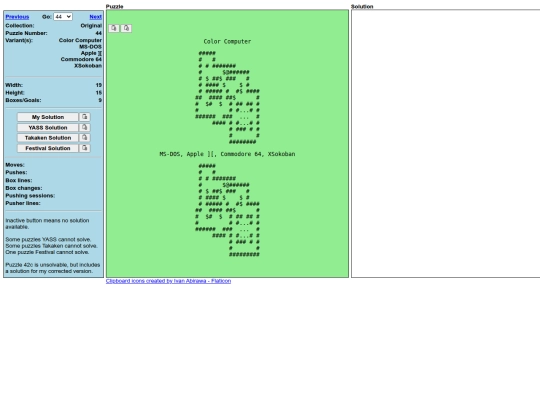
Task: Click the Width: label
Action: 14,85
